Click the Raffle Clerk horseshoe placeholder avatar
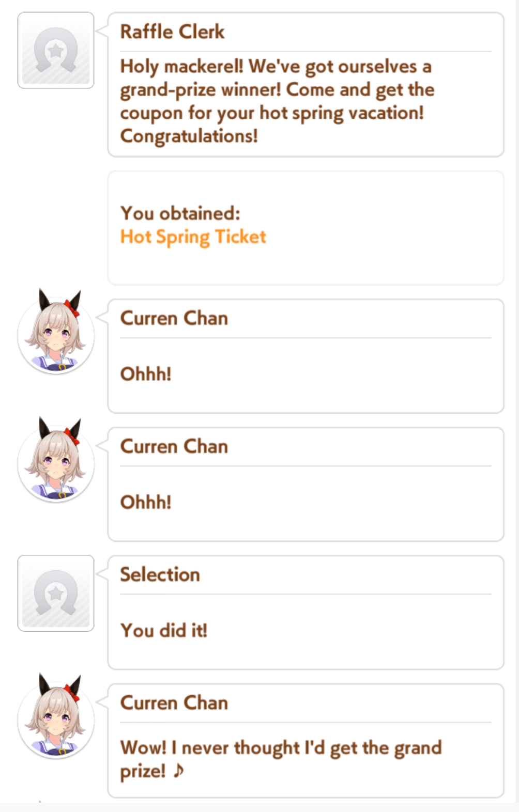 point(56,50)
